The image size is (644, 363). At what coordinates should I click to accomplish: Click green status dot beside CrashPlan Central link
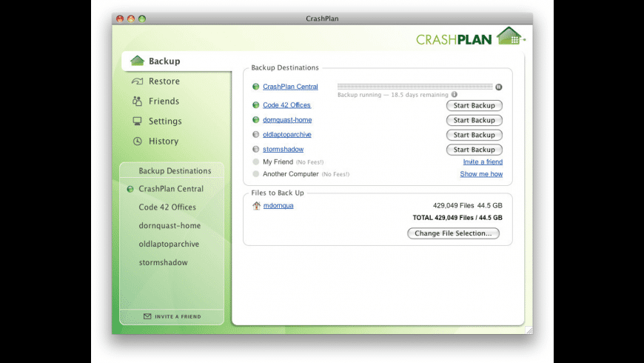(256, 87)
